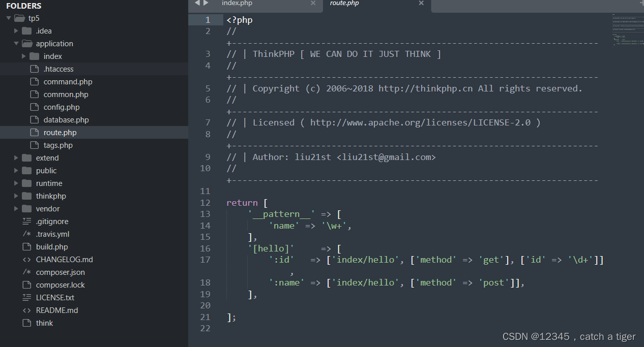The height and width of the screenshot is (347, 644).
Task: Click the common.php file icon
Action: (34, 94)
